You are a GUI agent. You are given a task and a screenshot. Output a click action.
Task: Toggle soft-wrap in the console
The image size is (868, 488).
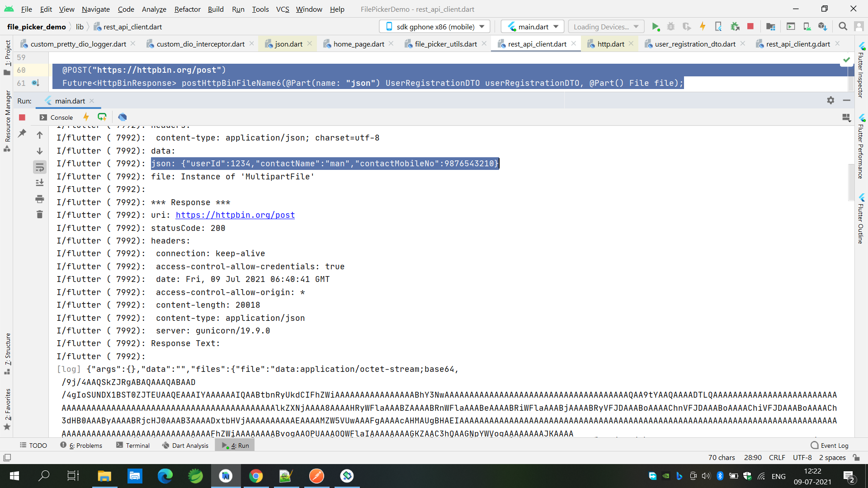click(40, 167)
